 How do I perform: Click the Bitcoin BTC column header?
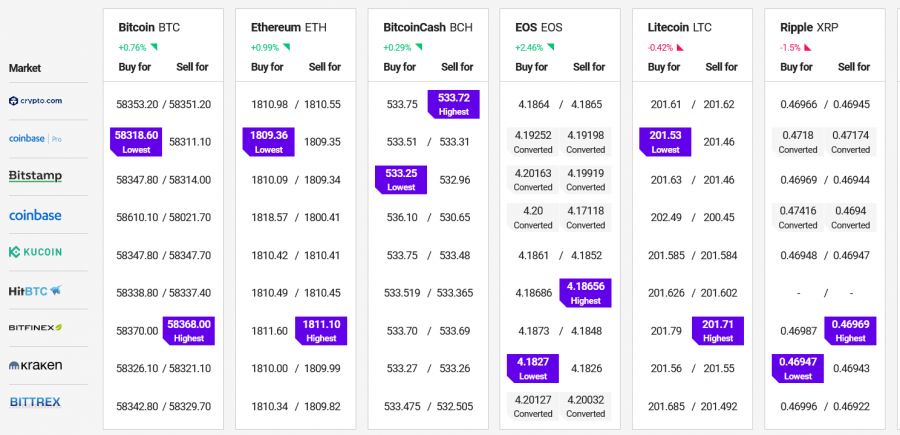point(149,28)
